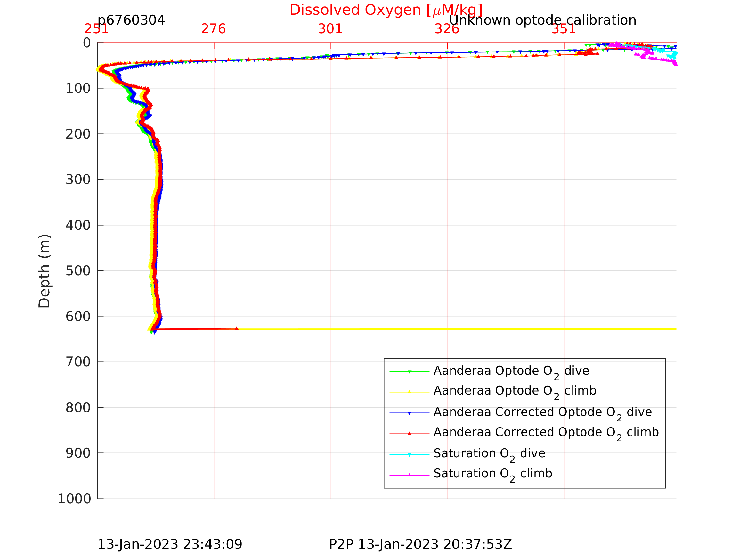Click the depth tick label 800

(x=78, y=408)
